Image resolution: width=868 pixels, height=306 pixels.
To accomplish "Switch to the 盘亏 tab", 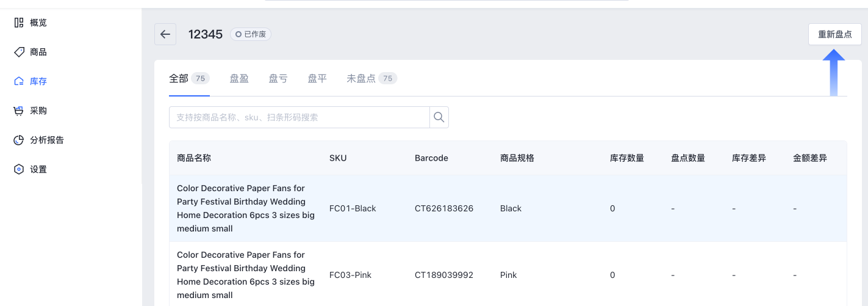I will (x=278, y=78).
